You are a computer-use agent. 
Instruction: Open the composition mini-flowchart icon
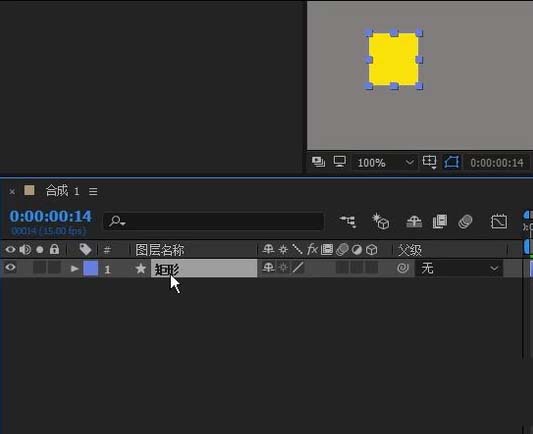point(348,222)
